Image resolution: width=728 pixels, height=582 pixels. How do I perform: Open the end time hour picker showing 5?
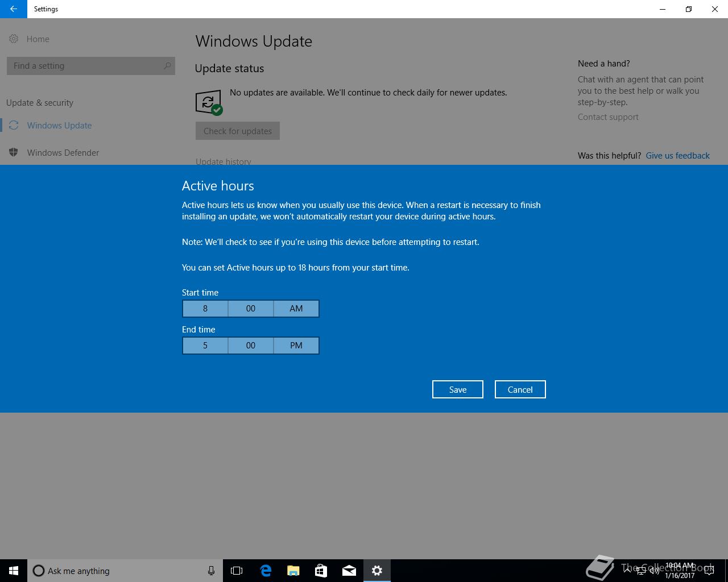point(205,346)
